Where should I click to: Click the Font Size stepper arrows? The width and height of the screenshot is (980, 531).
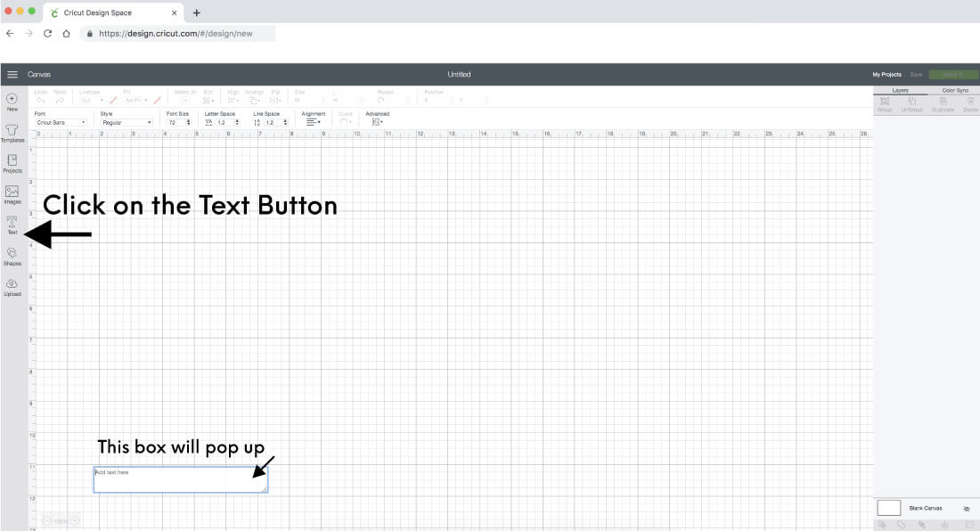point(188,122)
